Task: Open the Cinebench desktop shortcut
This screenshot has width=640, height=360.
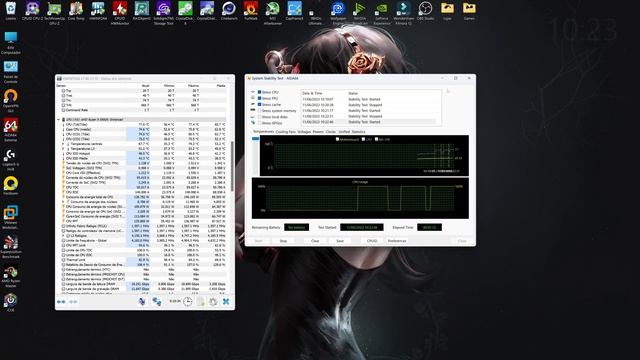Action: [229, 11]
